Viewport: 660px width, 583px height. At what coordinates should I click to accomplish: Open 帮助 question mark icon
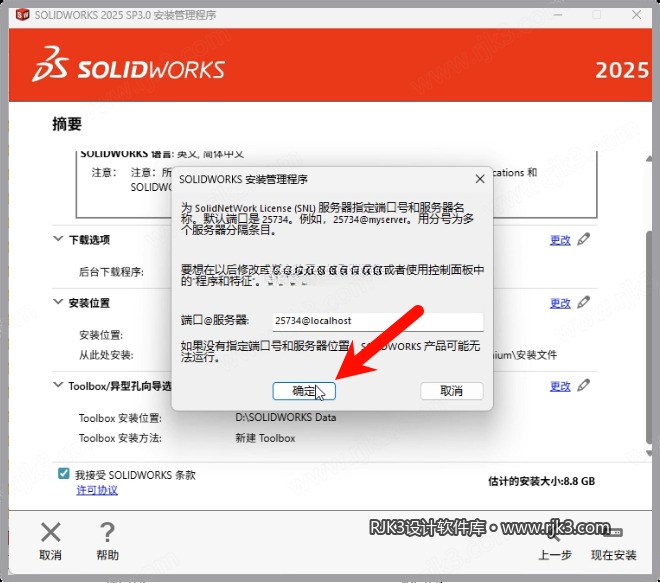[107, 532]
